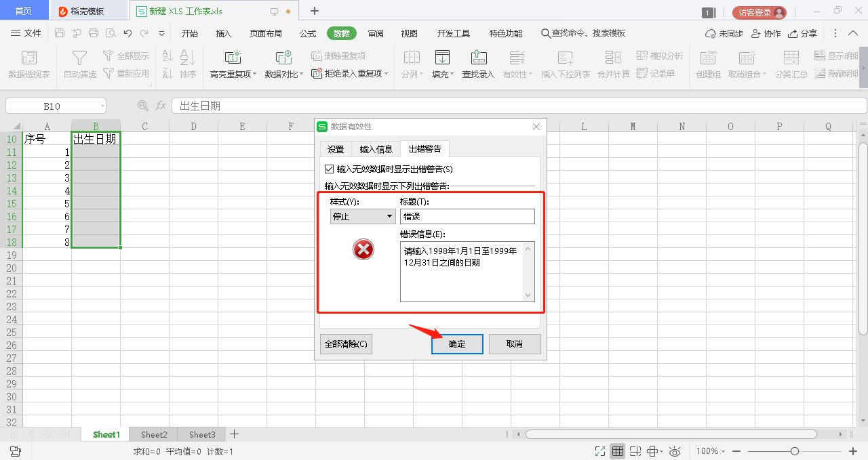Click the zoom slider handle in status bar
This screenshot has height=460, width=868.
click(794, 451)
